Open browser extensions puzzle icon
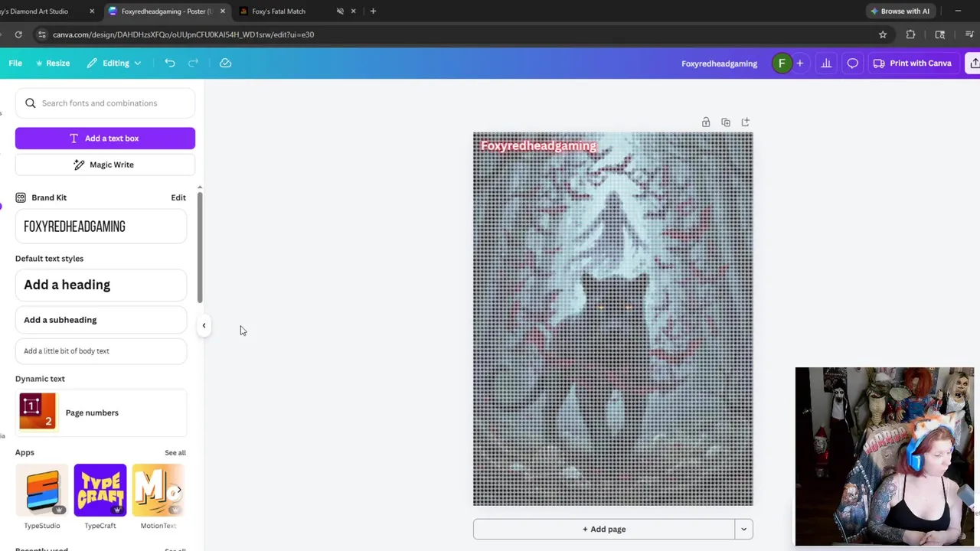The image size is (980, 551). [910, 34]
